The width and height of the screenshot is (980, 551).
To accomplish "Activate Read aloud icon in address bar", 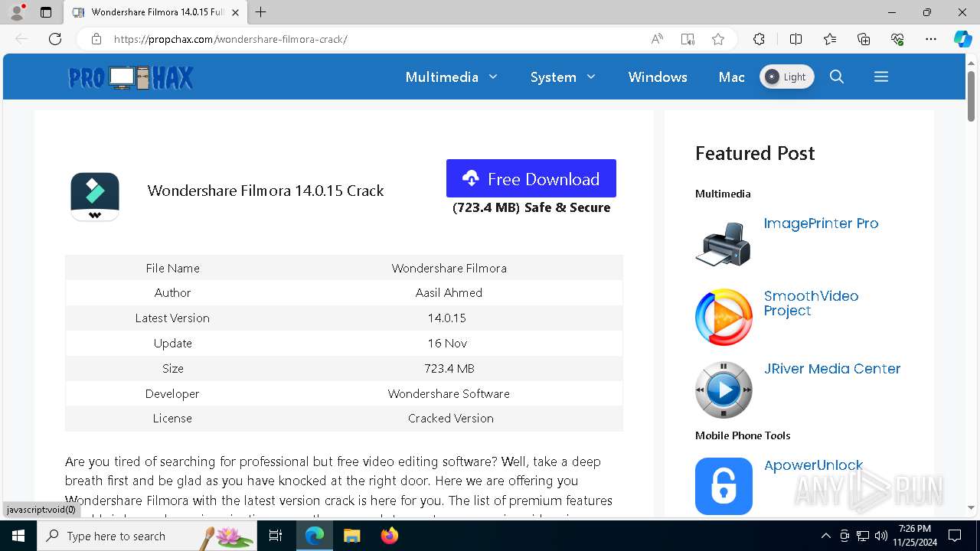I will coord(657,39).
